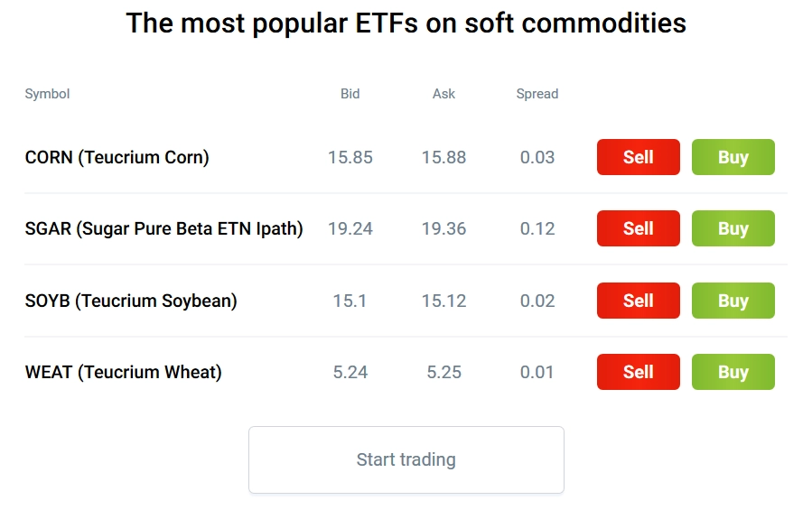Click the Ask column header

443,94
